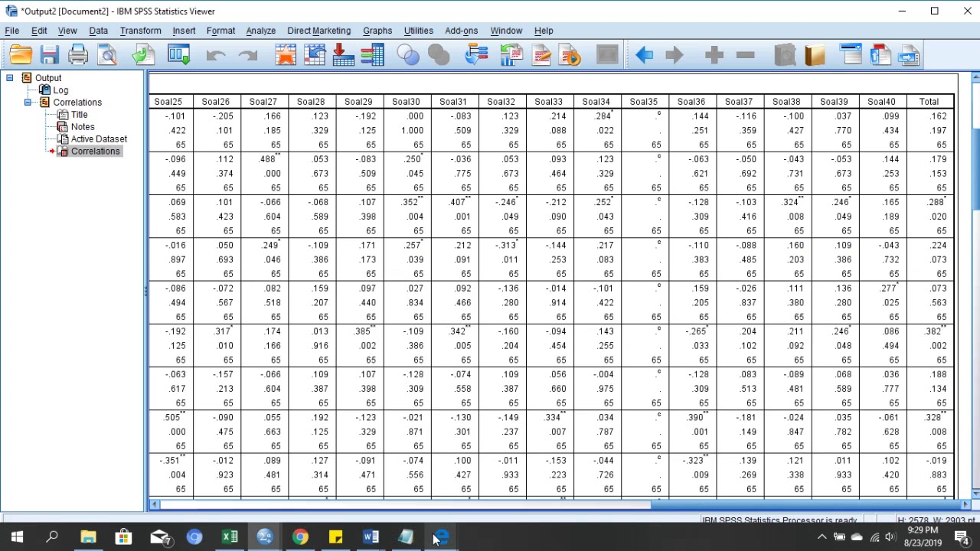This screenshot has height=551, width=980.
Task: Print the output using the printer icon
Action: point(78,54)
